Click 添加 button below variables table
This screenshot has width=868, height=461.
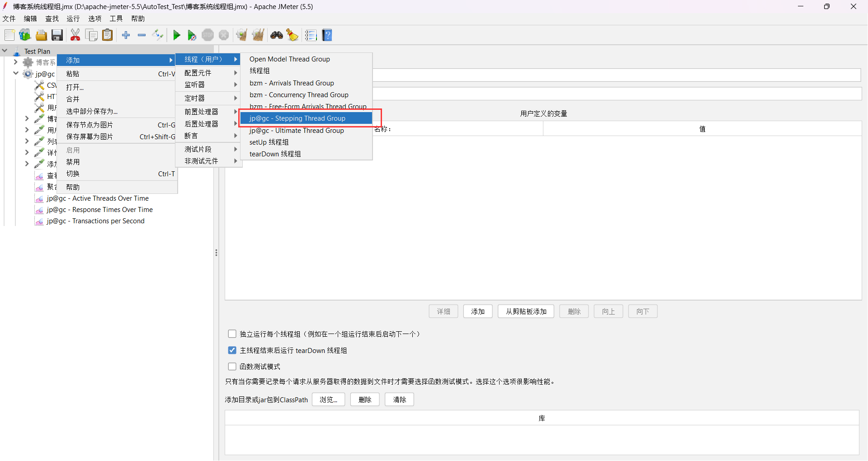point(478,311)
